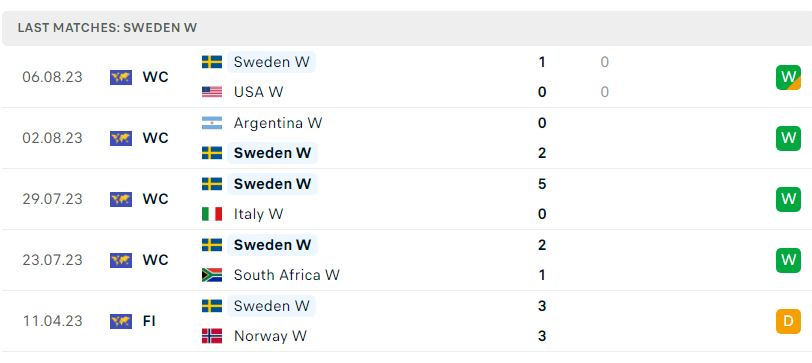The width and height of the screenshot is (812, 363).
Task: Open the Norway W team link
Action: [x=270, y=336]
